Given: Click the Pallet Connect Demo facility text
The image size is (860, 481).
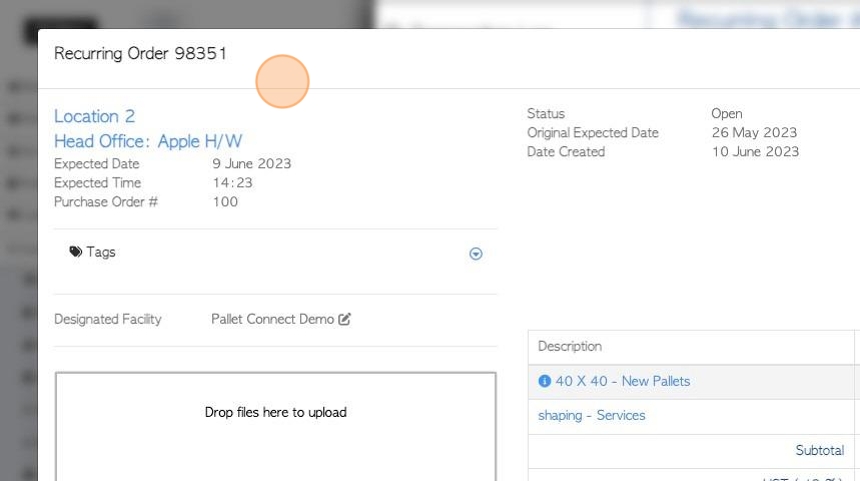Looking at the screenshot, I should [x=273, y=319].
